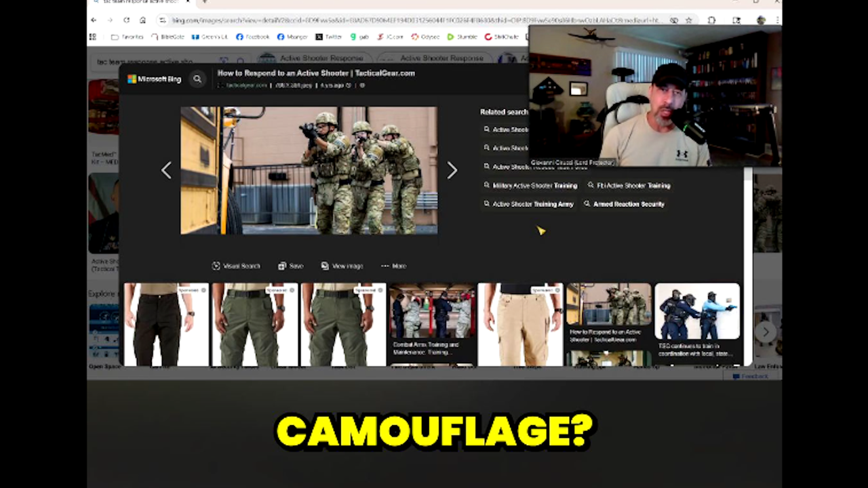Click the Bing search magnifier icon

[x=197, y=79]
